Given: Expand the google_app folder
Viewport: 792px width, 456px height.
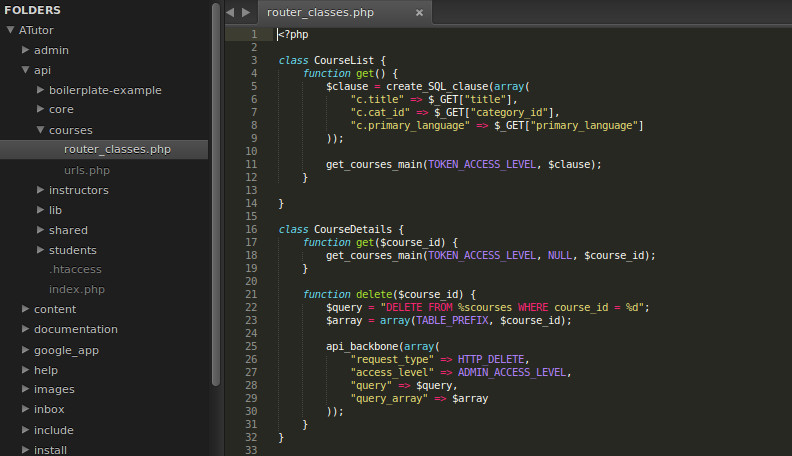Looking at the screenshot, I should [25, 350].
